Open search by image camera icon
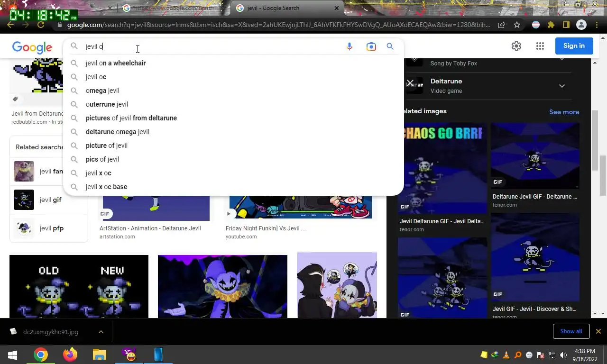The image size is (607, 364). pyautogui.click(x=371, y=46)
